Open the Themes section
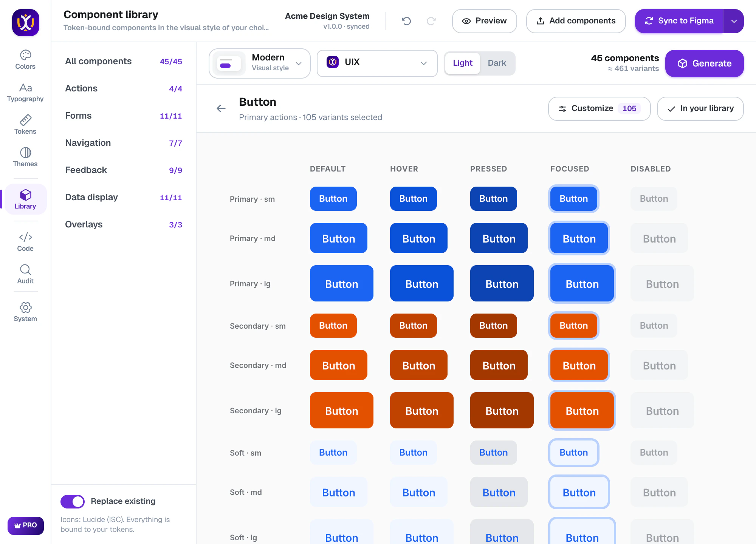Image resolution: width=756 pixels, height=544 pixels. (25, 158)
